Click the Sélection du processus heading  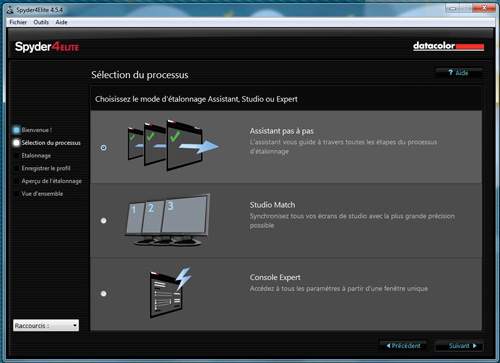140,75
